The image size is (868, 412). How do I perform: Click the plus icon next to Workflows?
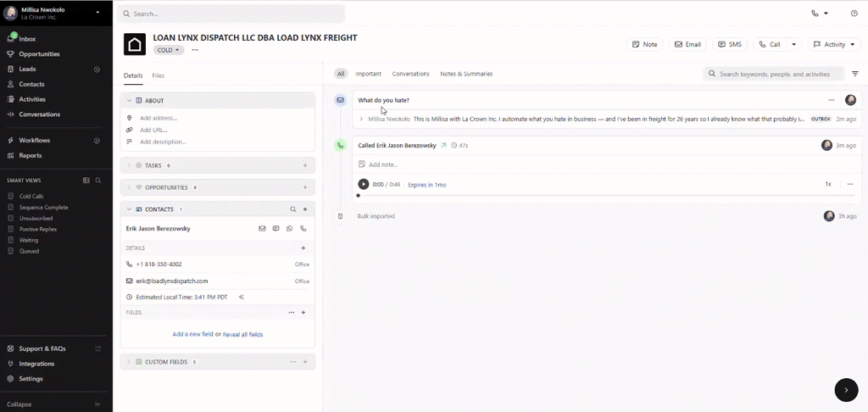pyautogui.click(x=97, y=141)
